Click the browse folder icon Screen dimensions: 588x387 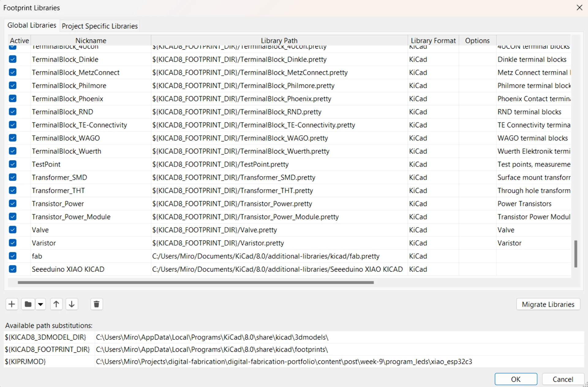(28, 304)
